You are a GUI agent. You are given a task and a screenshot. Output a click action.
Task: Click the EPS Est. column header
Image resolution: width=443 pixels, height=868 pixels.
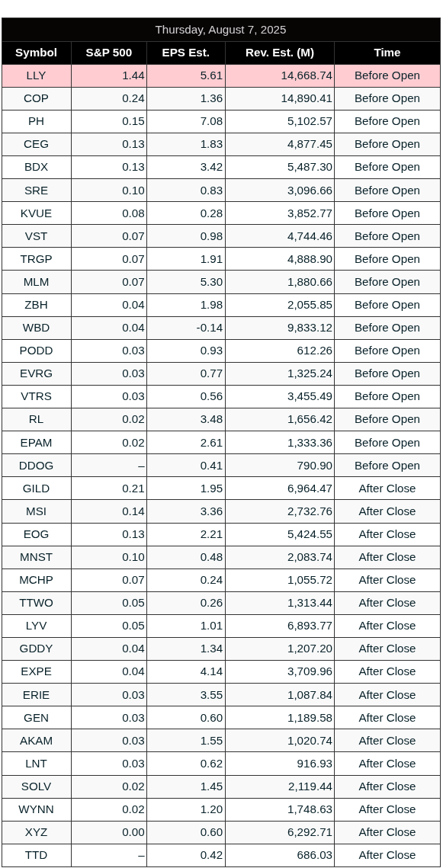[186, 53]
